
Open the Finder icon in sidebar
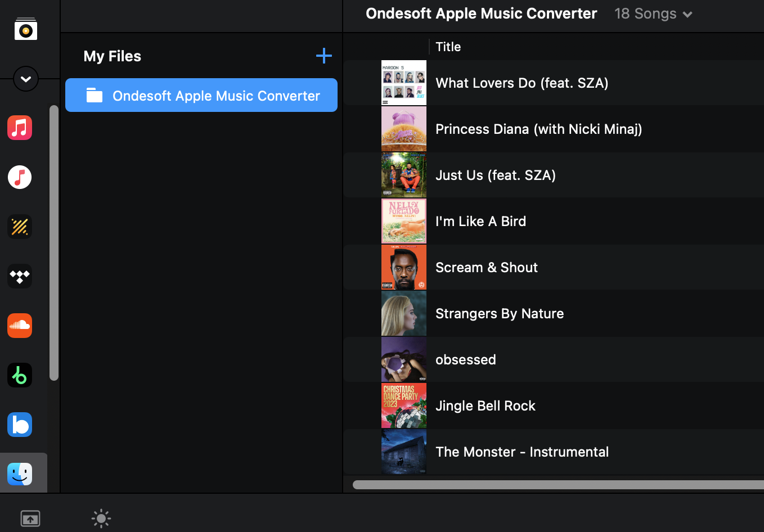click(20, 474)
